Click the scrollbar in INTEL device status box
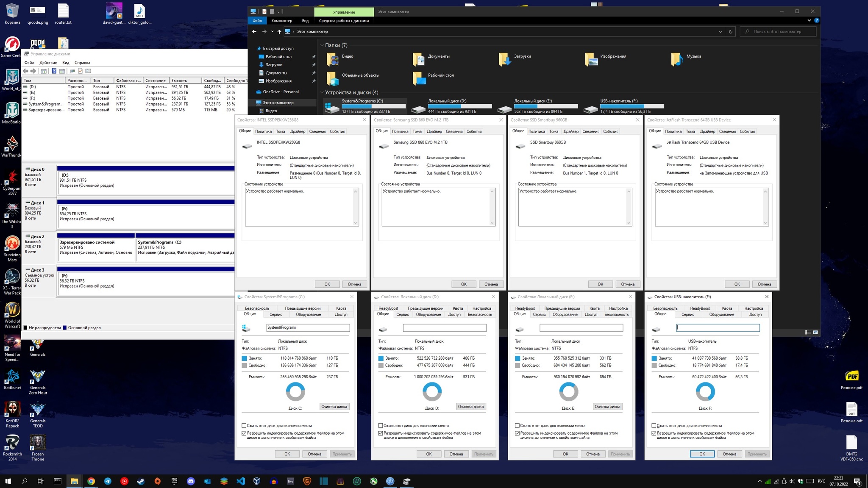868x488 pixels. point(356,207)
